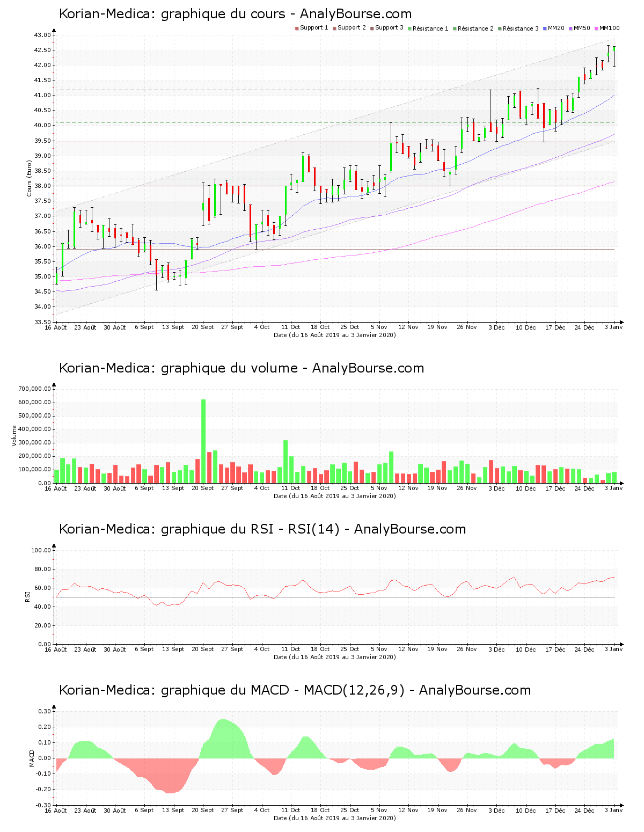Screen dimensions: 644x832
Task: Click date range caption under MACD chart
Action: [x=335, y=818]
